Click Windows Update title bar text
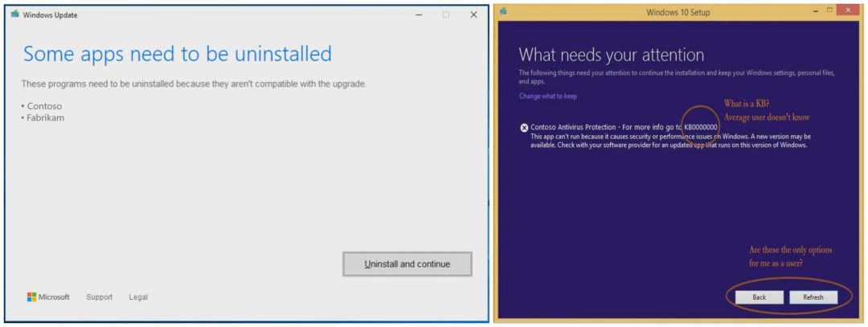Image resolution: width=868 pixels, height=327 pixels. click(51, 15)
